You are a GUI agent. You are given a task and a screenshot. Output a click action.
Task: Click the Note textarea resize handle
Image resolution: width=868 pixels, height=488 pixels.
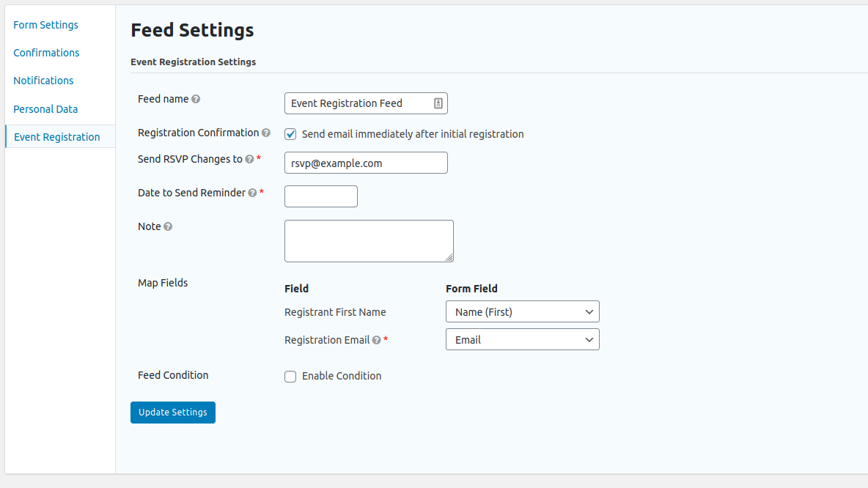click(x=449, y=257)
